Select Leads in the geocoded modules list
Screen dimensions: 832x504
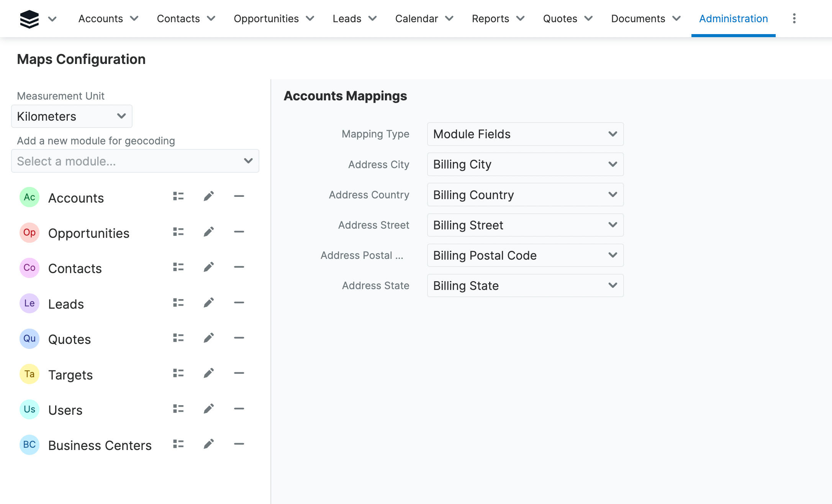coord(66,304)
